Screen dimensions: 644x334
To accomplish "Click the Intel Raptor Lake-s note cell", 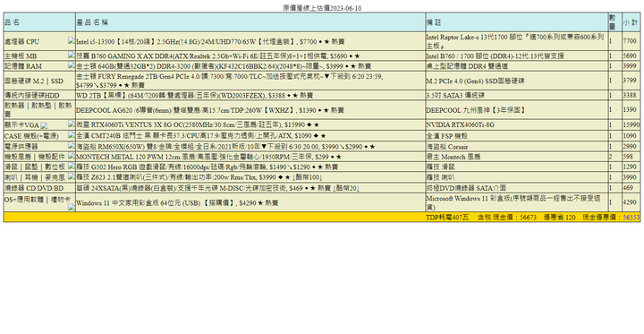I will point(517,41).
